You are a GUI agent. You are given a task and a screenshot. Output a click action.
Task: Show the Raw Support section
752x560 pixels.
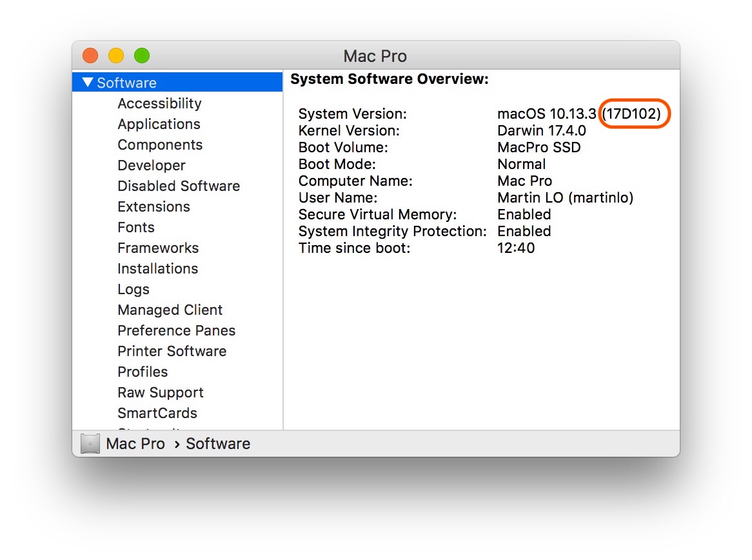pyautogui.click(x=161, y=392)
